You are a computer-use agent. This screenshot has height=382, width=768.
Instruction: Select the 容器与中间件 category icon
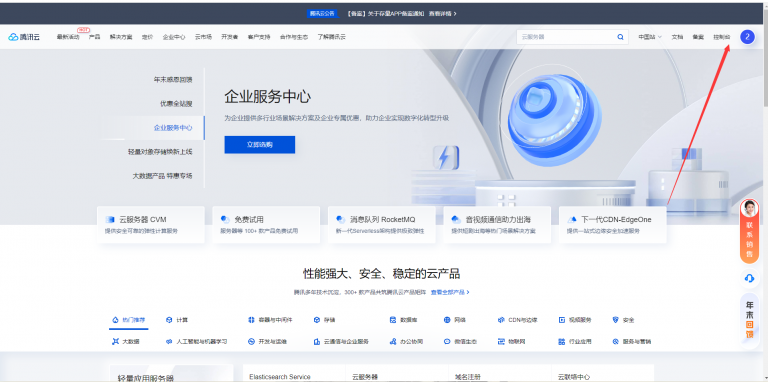(251, 320)
